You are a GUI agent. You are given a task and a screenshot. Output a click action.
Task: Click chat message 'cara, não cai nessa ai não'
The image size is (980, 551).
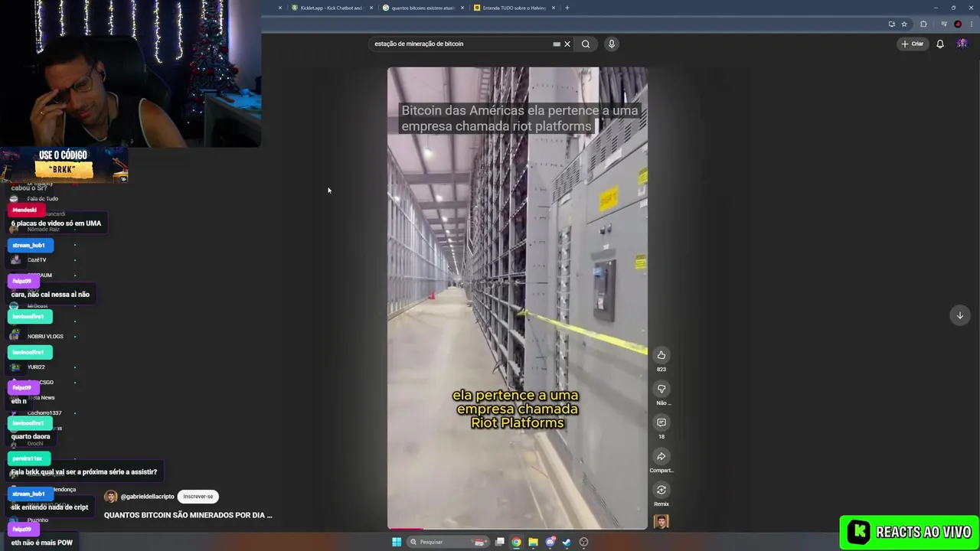pos(51,295)
